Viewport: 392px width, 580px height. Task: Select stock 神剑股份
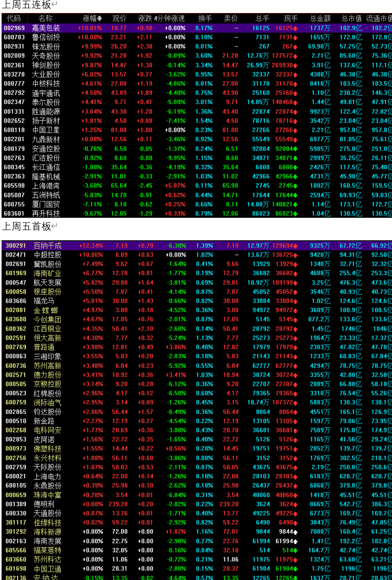pyautogui.click(x=46, y=65)
